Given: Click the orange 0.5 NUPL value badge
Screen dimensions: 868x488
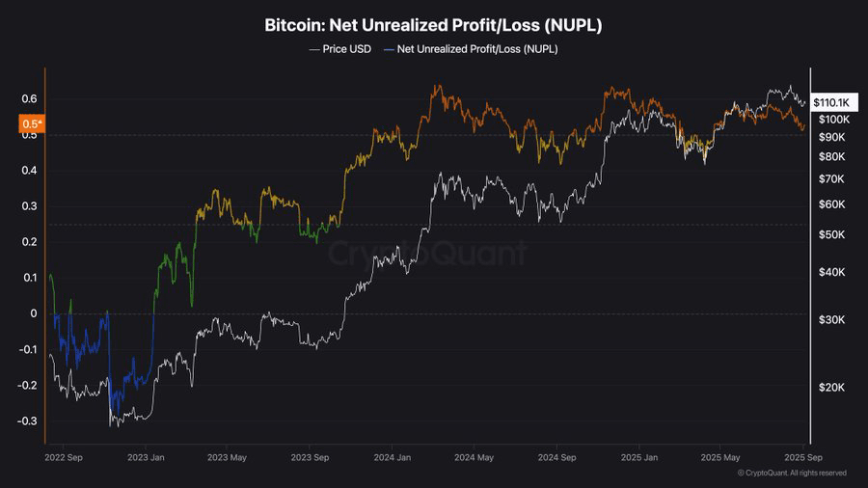Looking at the screenshot, I should (32, 124).
